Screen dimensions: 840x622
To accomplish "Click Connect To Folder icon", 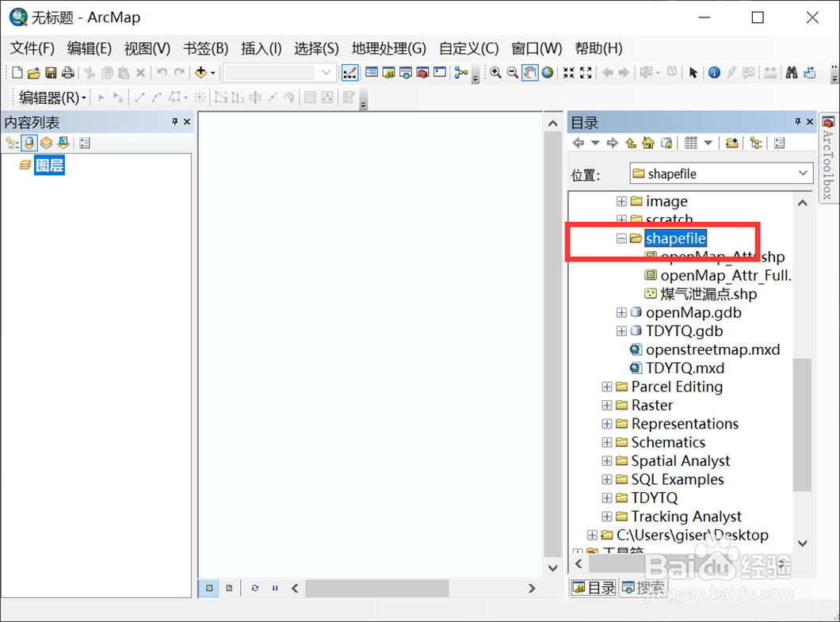I will [x=731, y=143].
